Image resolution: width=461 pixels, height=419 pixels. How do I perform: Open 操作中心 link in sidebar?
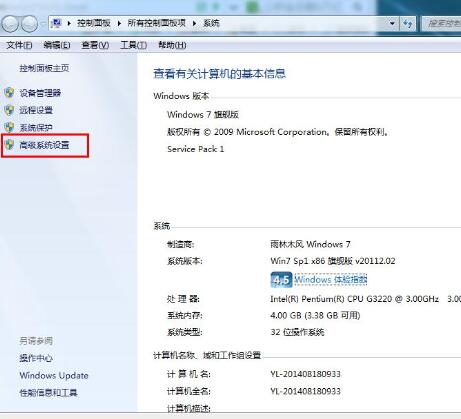(x=36, y=358)
